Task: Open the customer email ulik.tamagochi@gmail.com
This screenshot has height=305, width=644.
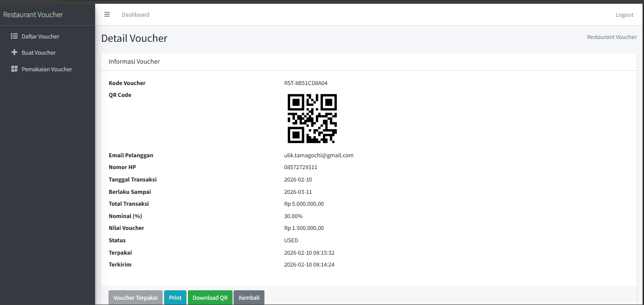Action: (319, 155)
